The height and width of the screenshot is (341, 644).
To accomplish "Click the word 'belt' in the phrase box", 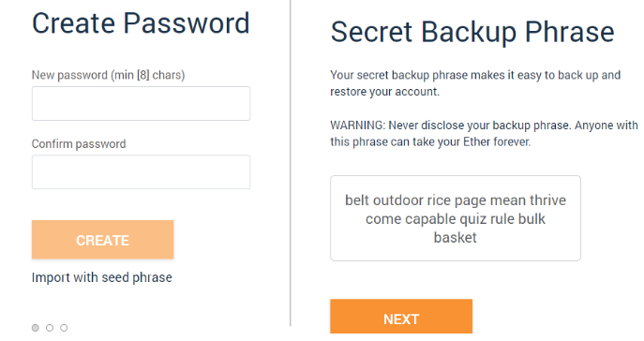I will (x=357, y=200).
